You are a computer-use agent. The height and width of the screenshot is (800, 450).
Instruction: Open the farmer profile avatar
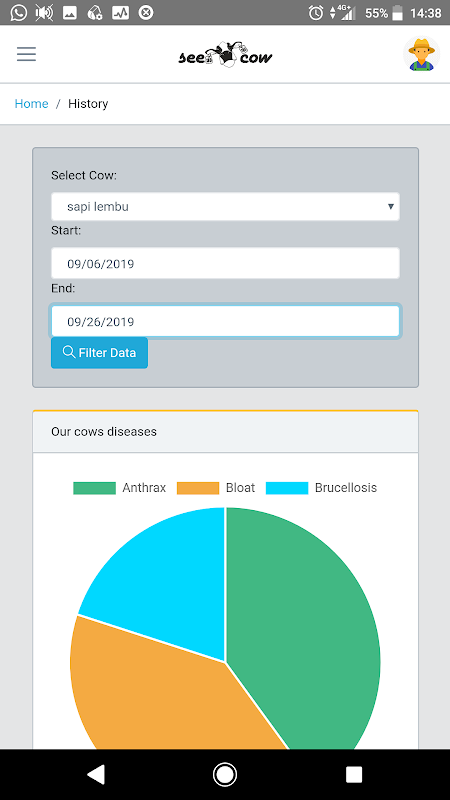coord(421,54)
